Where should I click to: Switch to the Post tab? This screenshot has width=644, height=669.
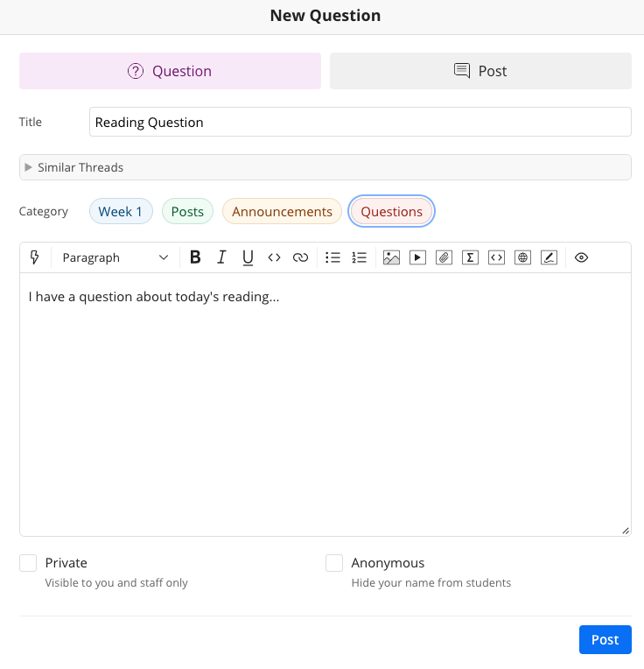pyautogui.click(x=480, y=71)
